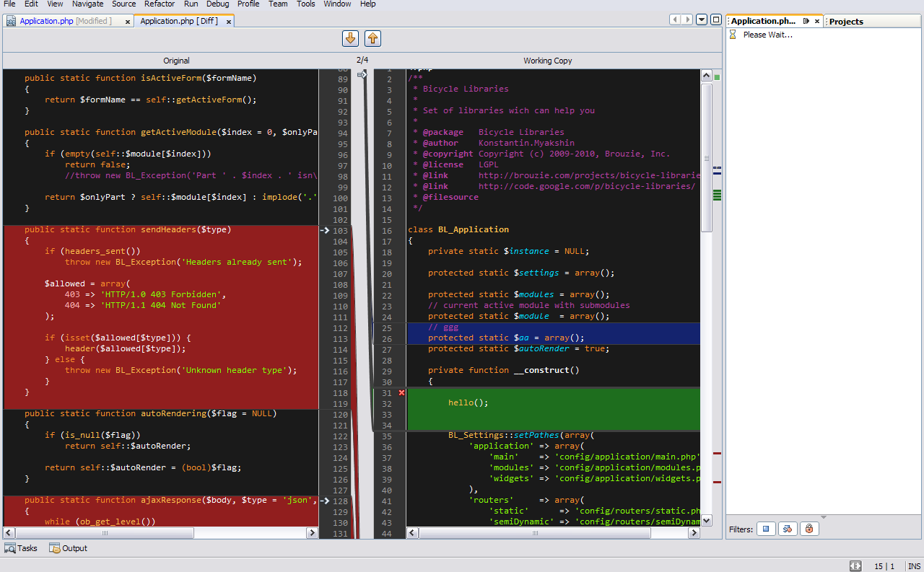This screenshot has height=572, width=924.
Task: Open the File menu
Action: (x=9, y=4)
